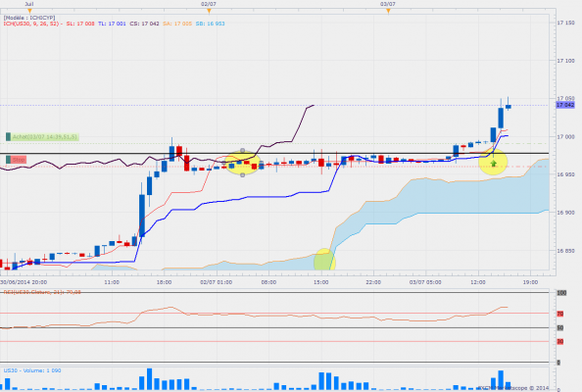Viewport: 582px width, 392px height.
Task: Select the blue TL: 17 001 legend value
Action: [112, 24]
